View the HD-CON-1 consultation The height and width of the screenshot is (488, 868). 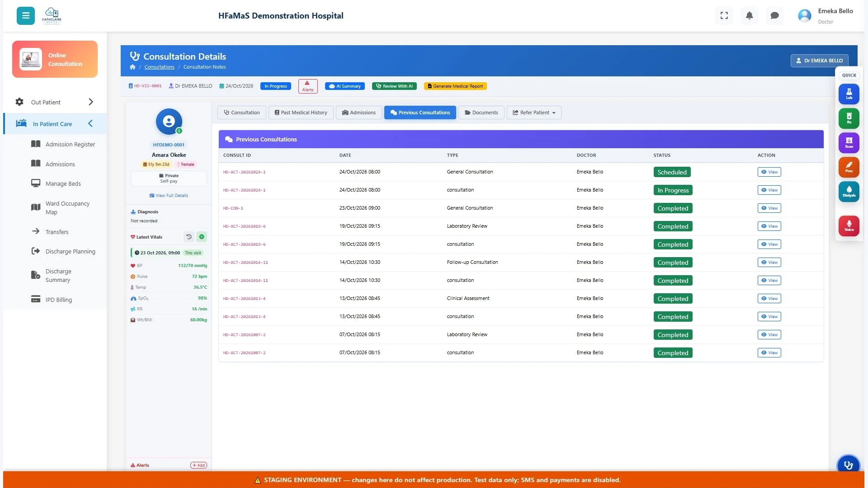click(x=769, y=208)
